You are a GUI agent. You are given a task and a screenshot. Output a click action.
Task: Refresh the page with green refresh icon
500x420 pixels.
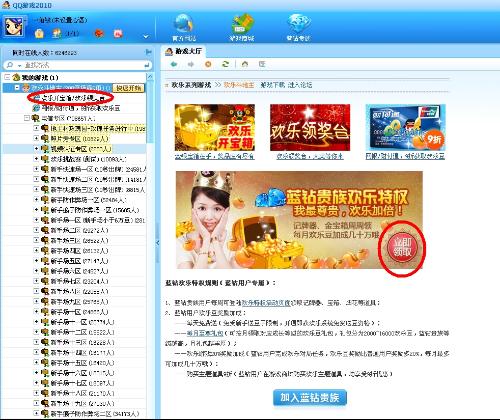(226, 64)
